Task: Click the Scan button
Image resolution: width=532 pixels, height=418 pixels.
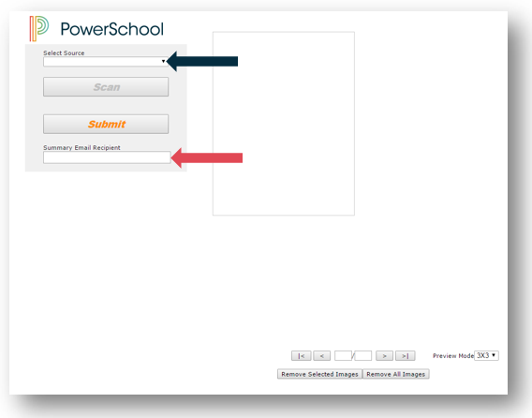Action: (x=106, y=87)
